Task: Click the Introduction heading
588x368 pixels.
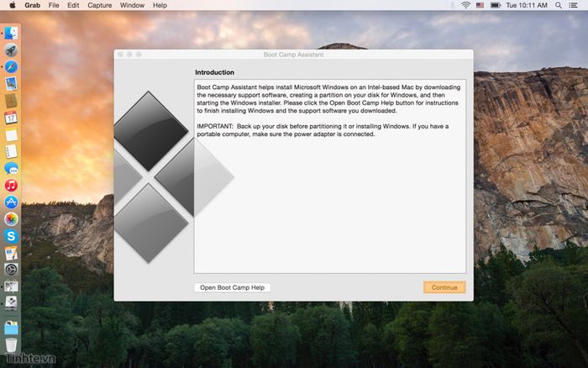Action: [214, 72]
